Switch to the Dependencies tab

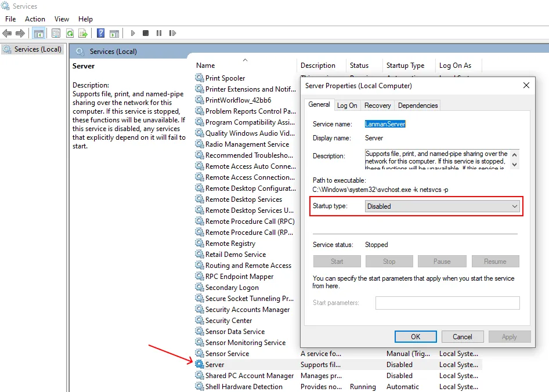[x=418, y=106]
